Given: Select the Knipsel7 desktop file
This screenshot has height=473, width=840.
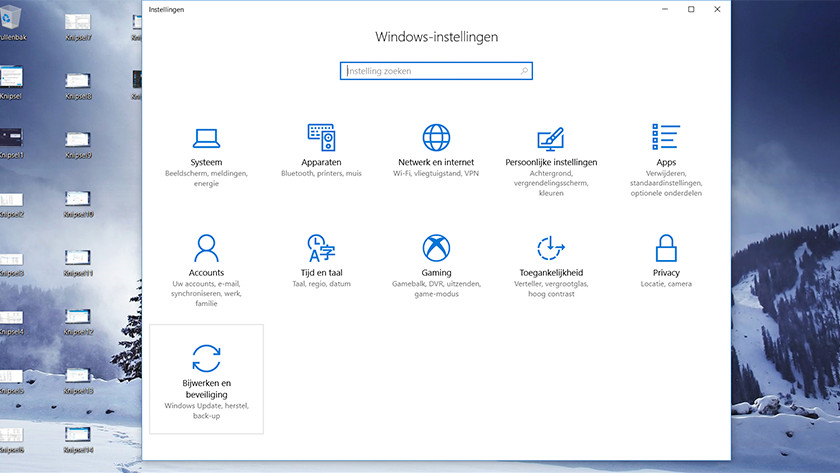Looking at the screenshot, I should [78, 22].
